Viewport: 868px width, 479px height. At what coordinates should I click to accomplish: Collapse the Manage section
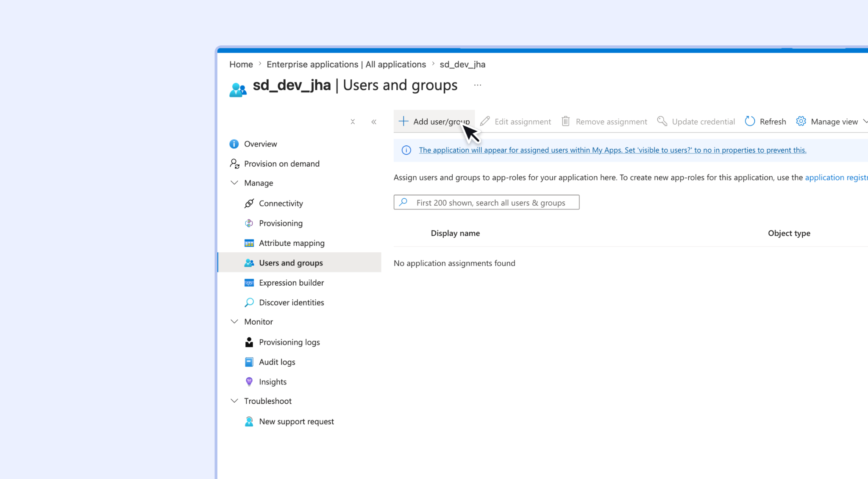click(234, 183)
